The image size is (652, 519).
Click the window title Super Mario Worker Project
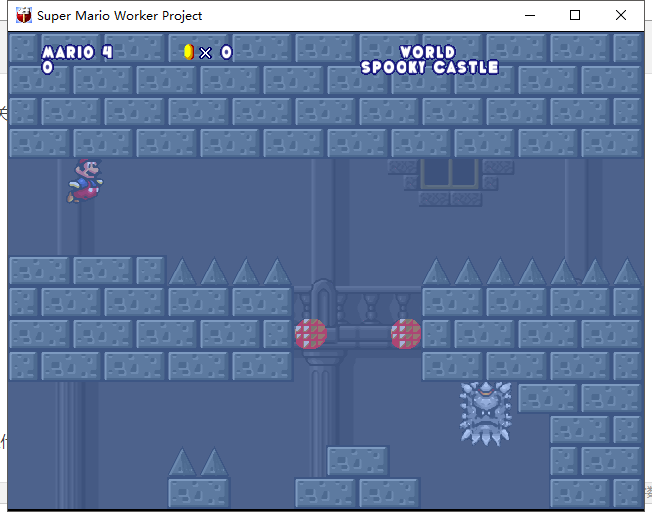point(119,16)
